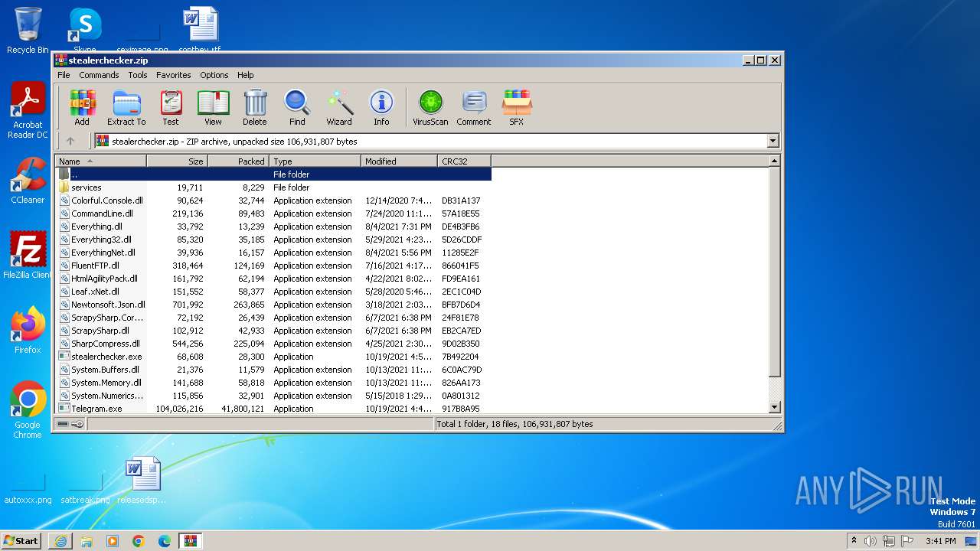
Task: Open Skype desktop shortcut
Action: (x=85, y=29)
